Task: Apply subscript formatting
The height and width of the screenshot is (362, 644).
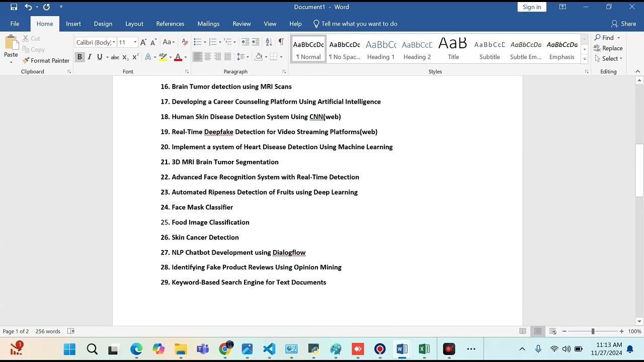Action: pos(126,57)
